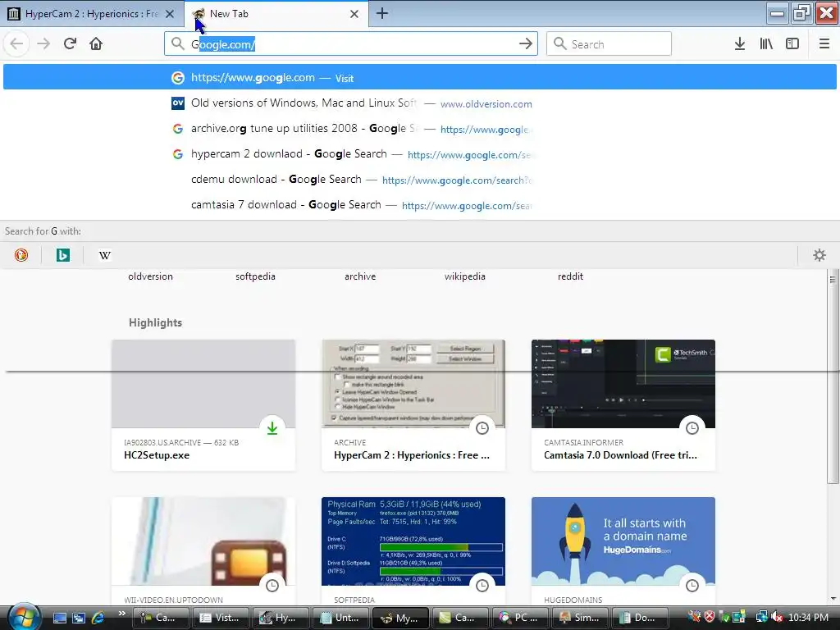This screenshot has height=630, width=840.
Task: Click into the address bar field
Action: pos(351,44)
